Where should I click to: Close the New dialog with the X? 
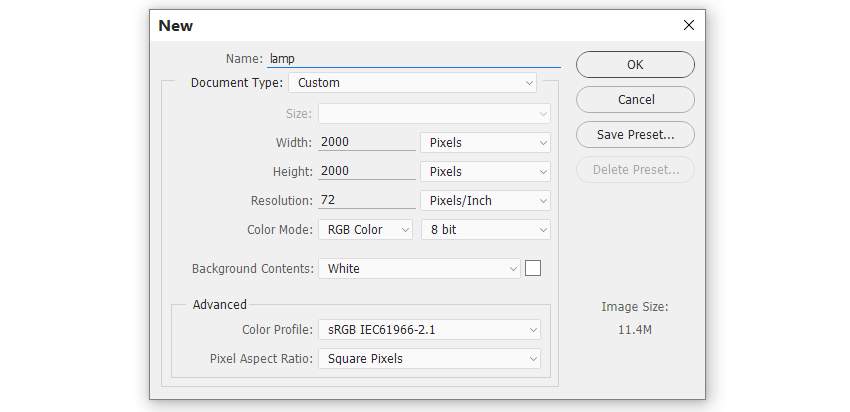(688, 25)
